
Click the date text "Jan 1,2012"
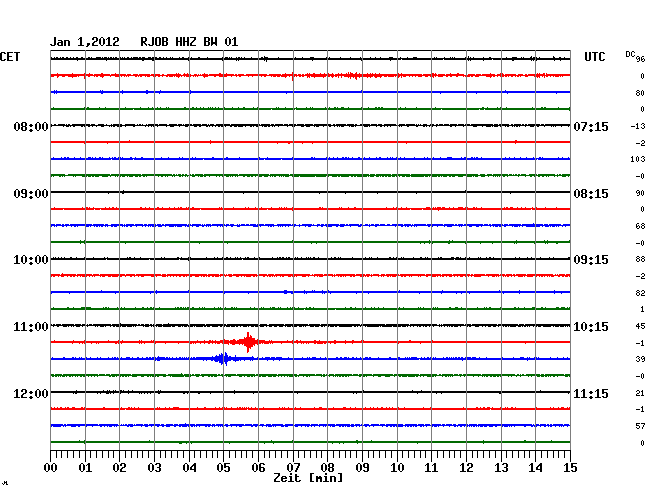click(85, 42)
